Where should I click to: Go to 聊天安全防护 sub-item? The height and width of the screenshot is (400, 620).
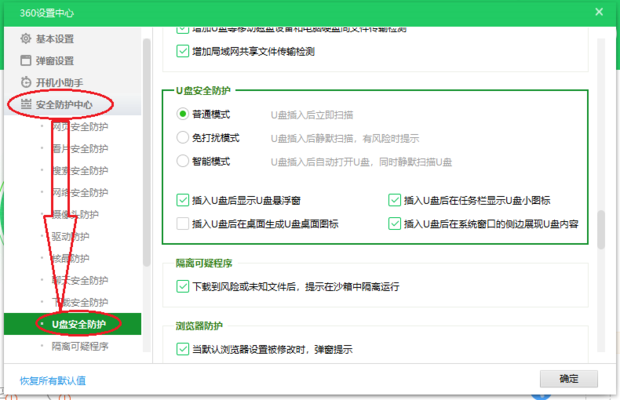click(x=80, y=280)
